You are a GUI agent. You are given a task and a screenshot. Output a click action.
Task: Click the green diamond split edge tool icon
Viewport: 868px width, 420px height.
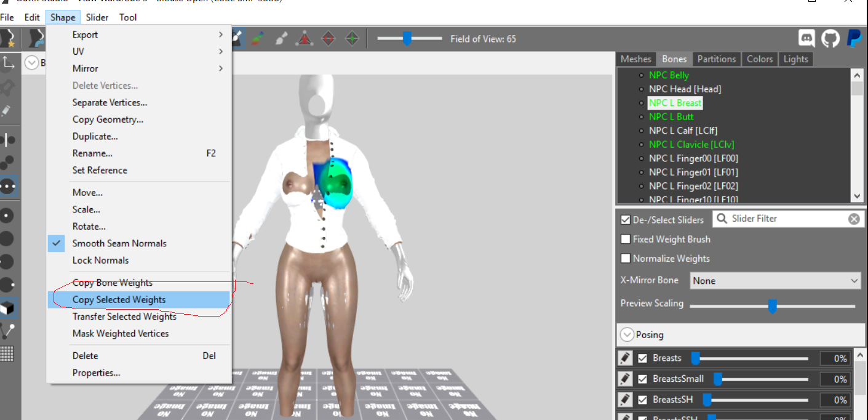[352, 39]
